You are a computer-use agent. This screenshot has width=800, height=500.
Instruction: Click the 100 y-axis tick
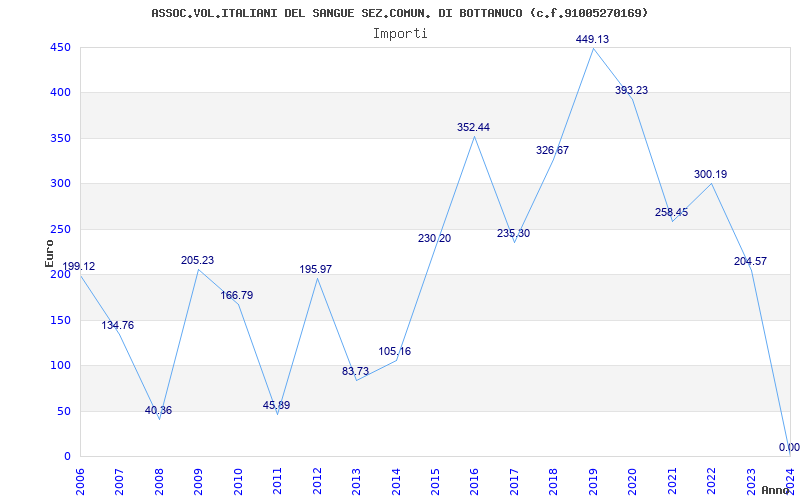click(60, 366)
